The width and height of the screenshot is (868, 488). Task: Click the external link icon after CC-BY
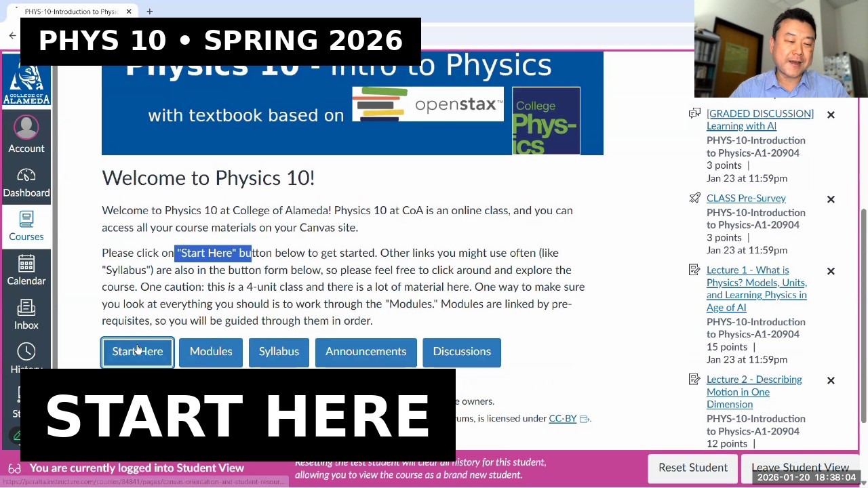tap(584, 419)
